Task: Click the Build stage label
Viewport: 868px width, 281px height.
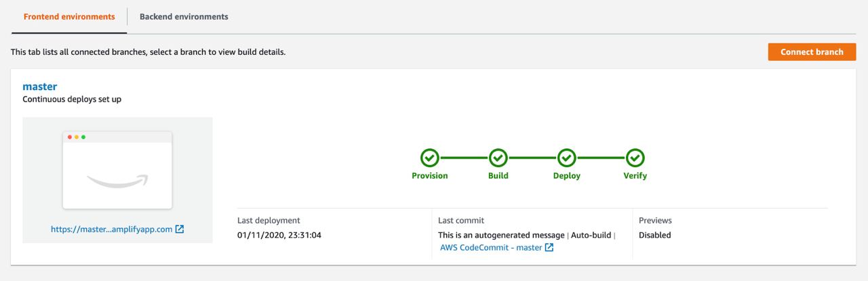Action: pyautogui.click(x=498, y=176)
